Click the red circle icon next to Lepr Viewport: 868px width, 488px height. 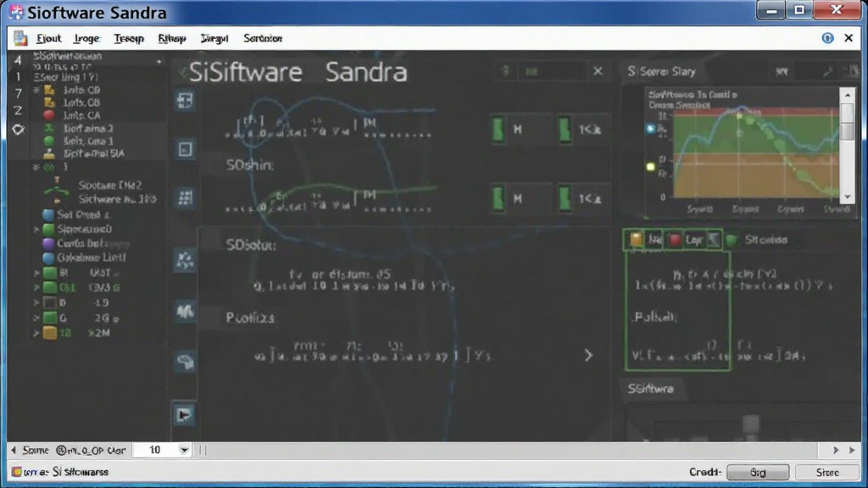[x=674, y=240]
